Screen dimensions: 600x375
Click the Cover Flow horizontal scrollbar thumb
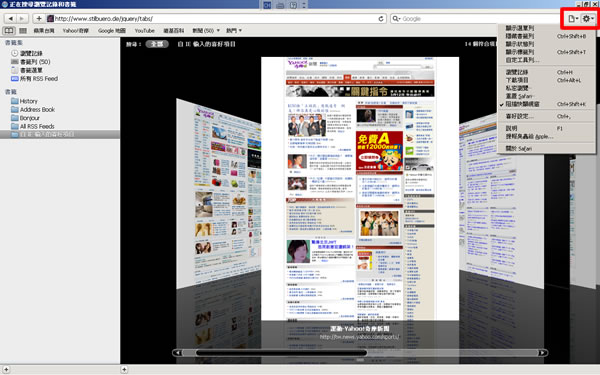281,353
